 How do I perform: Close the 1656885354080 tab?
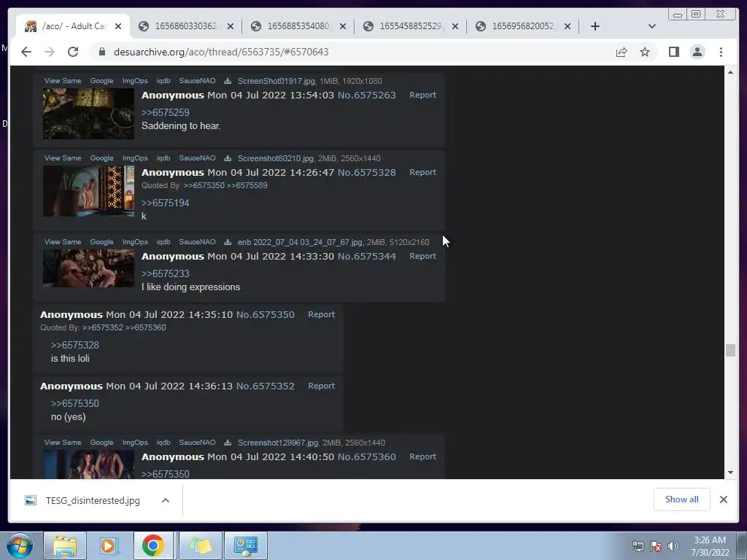343,26
